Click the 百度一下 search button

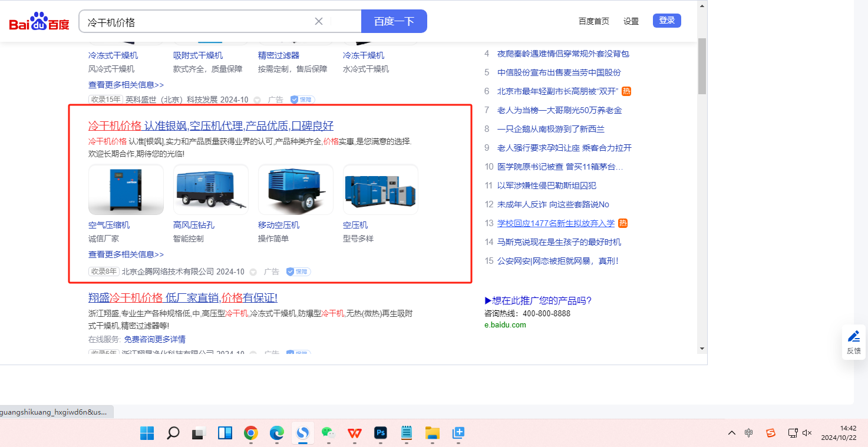[x=394, y=21]
